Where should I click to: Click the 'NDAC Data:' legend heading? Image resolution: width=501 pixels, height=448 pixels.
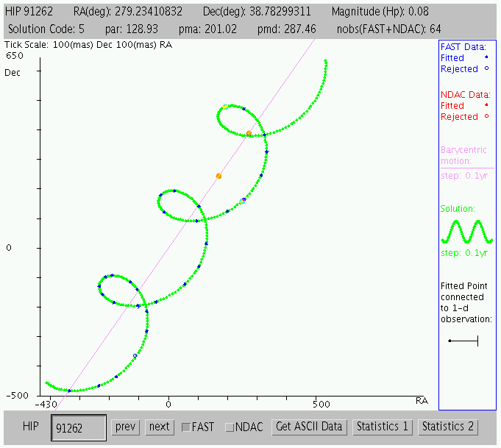tap(465, 95)
